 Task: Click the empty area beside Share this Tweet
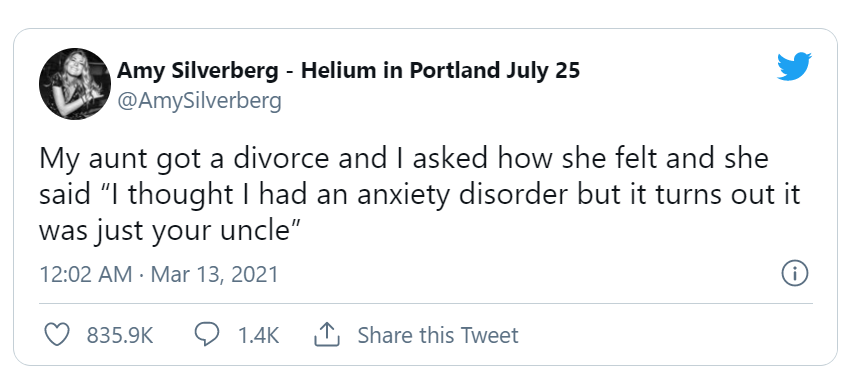click(664, 335)
